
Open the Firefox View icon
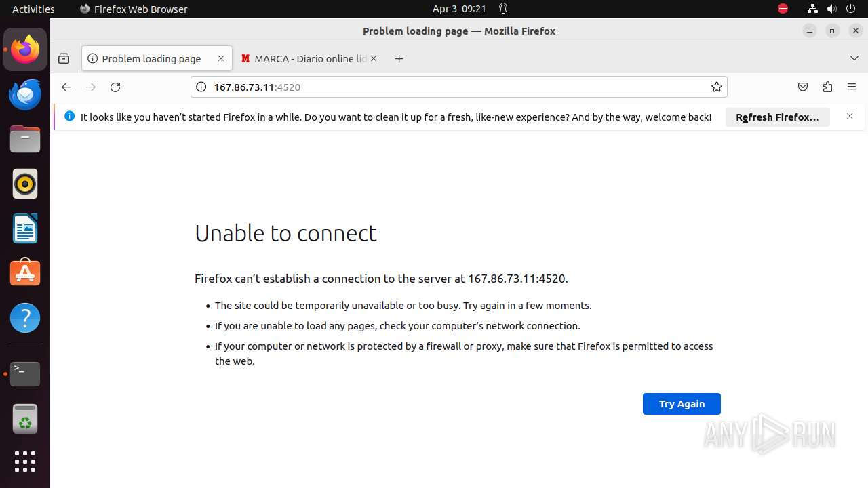tap(64, 59)
